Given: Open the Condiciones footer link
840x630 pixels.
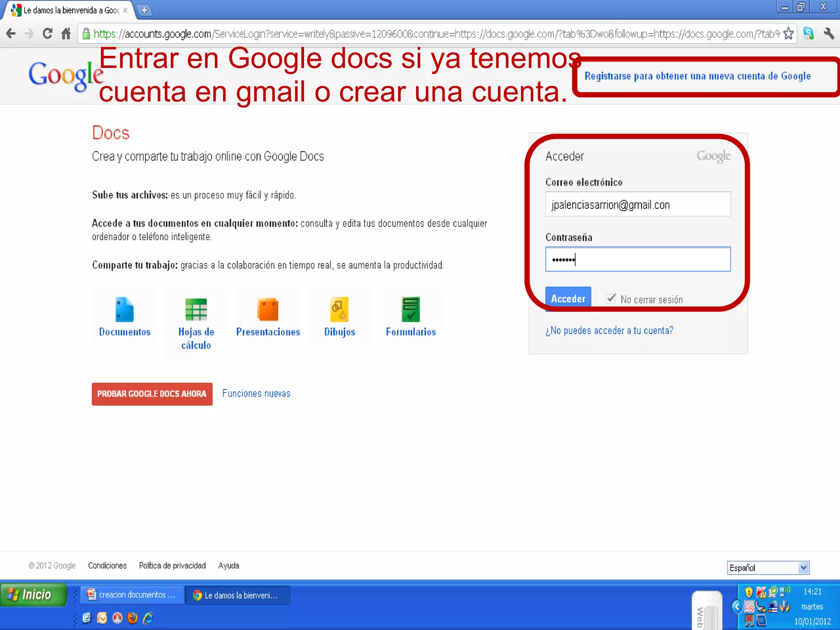Looking at the screenshot, I should (107, 566).
